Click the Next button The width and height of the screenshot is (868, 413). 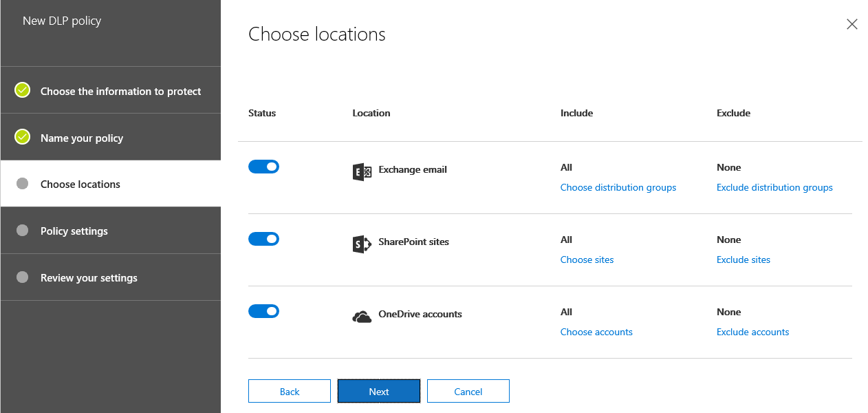[378, 390]
